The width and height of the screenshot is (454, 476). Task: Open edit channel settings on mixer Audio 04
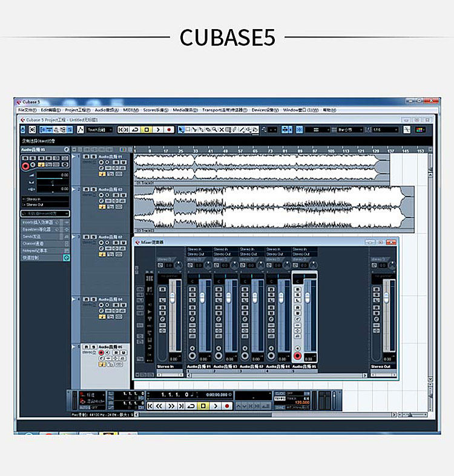coord(271,319)
